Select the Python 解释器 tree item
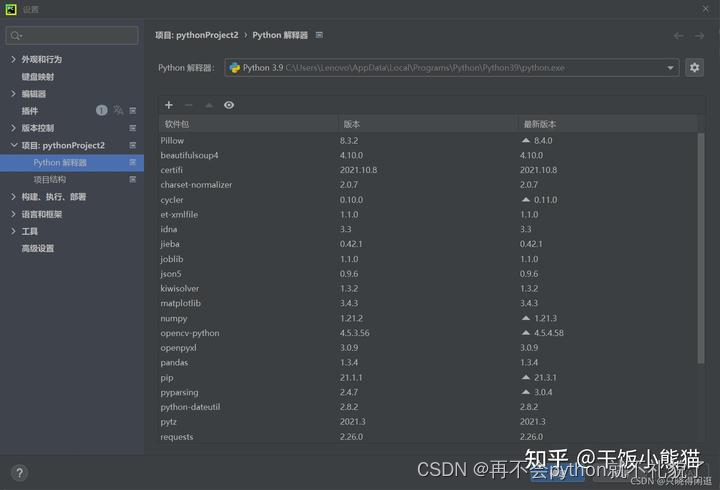This screenshot has width=720, height=490. [x=72, y=163]
